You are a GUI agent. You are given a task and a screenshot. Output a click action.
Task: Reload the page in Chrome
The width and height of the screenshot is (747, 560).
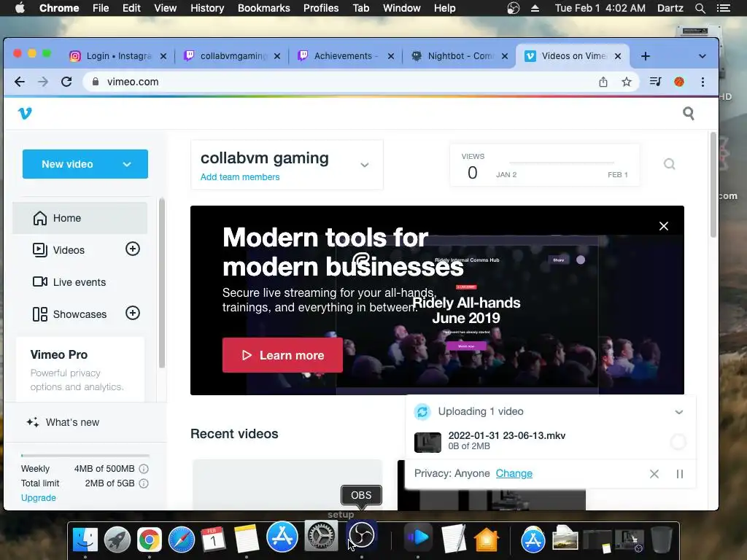66,82
